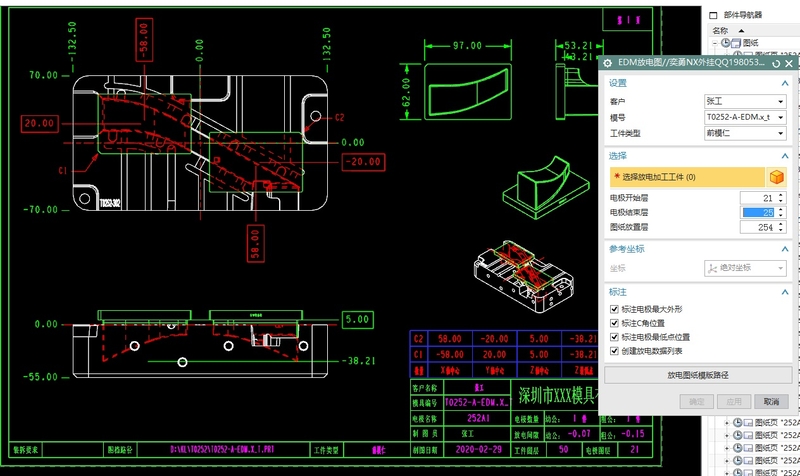Click the 部件导航器 panel icon
800x476 pixels.
(713, 15)
